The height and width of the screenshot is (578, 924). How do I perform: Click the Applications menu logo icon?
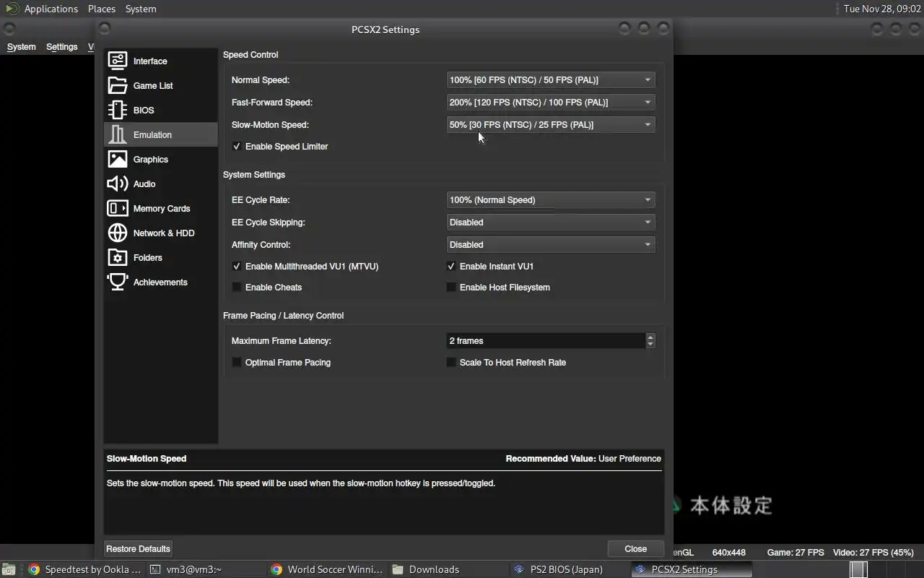12,9
